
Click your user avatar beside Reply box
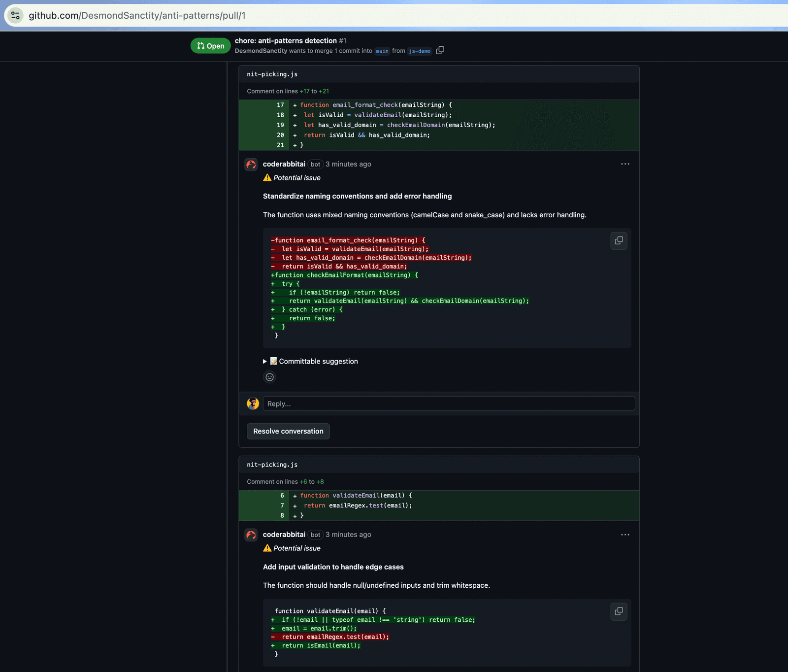coord(253,403)
